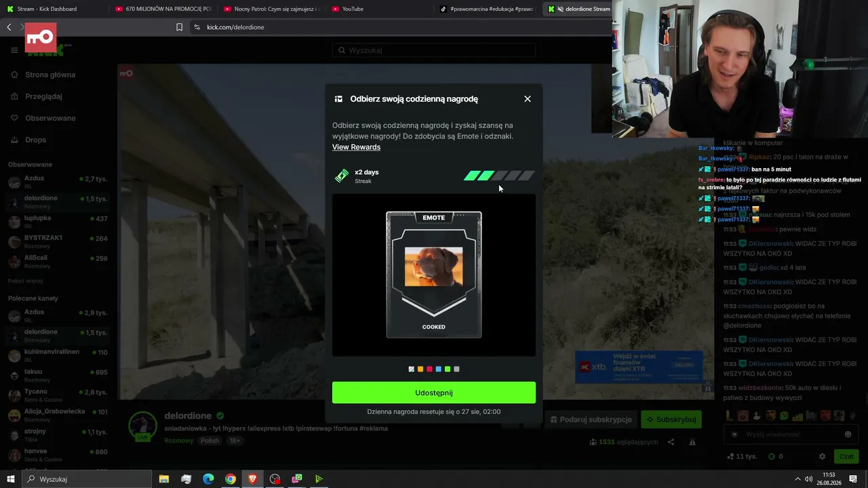Open the Windows notification center
868x488 pixels.
pos(853,479)
